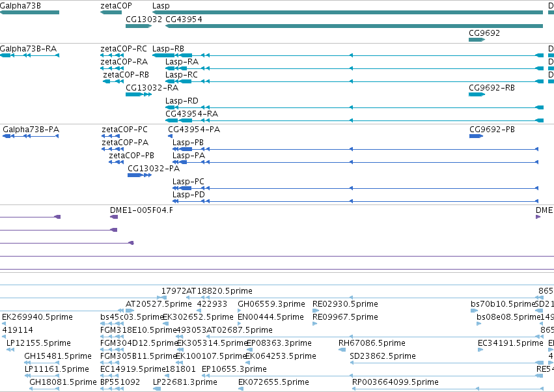
Task: Select the zetaCOP-PB protein label
Action: tap(132, 156)
